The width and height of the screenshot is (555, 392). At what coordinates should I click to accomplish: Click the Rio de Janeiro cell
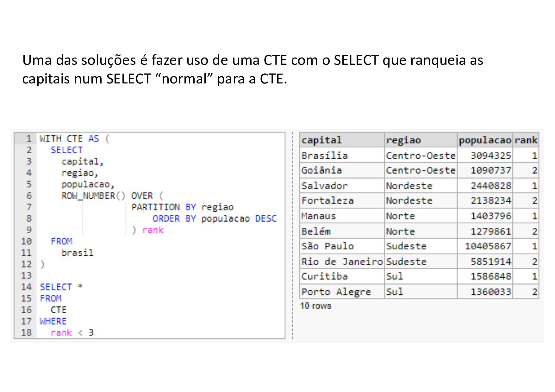pyautogui.click(x=342, y=262)
